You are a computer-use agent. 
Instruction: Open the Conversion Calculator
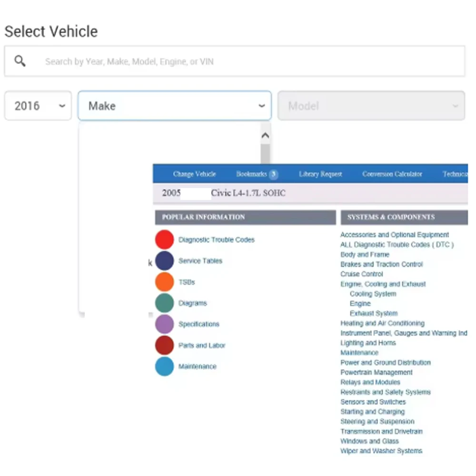point(392,174)
